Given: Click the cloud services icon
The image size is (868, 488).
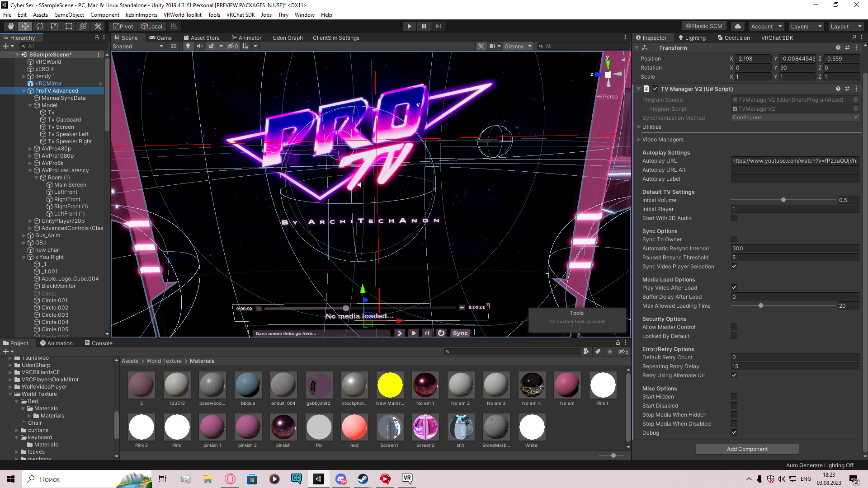Looking at the screenshot, I should click(x=738, y=26).
